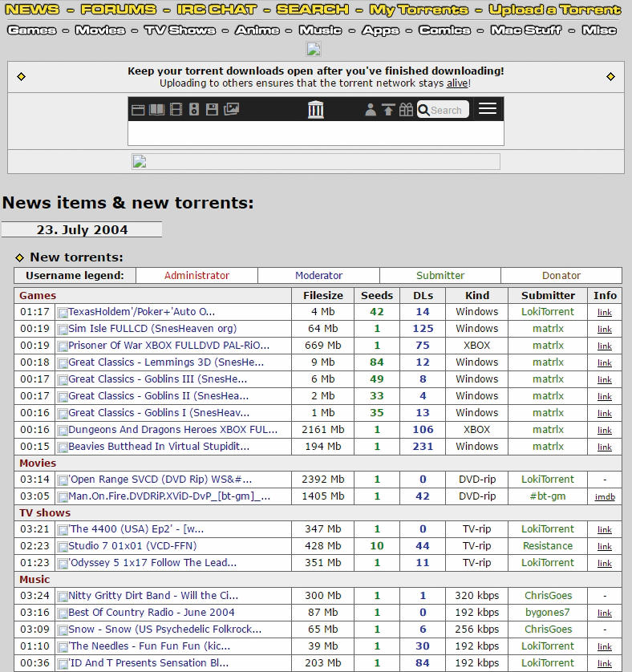Click info link for Best Of Country Radio

605,613
